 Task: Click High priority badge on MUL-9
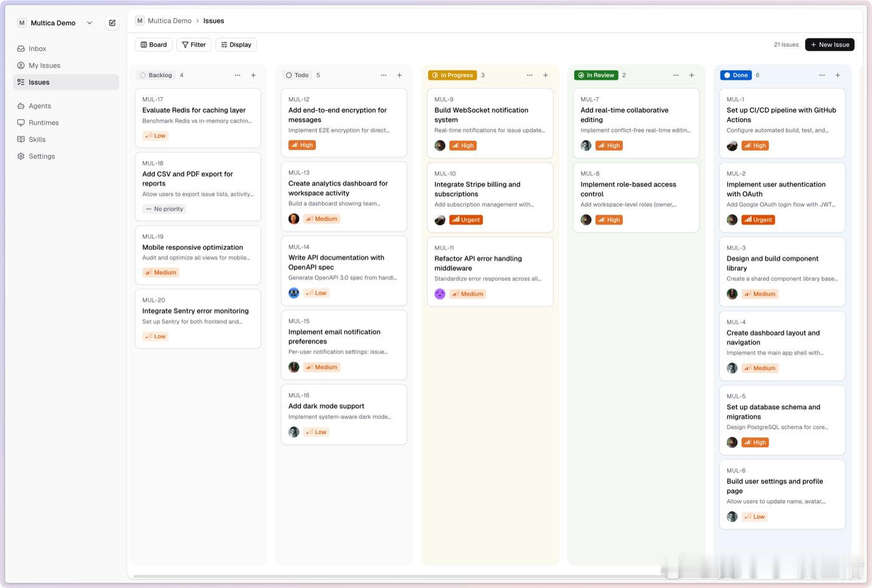463,146
